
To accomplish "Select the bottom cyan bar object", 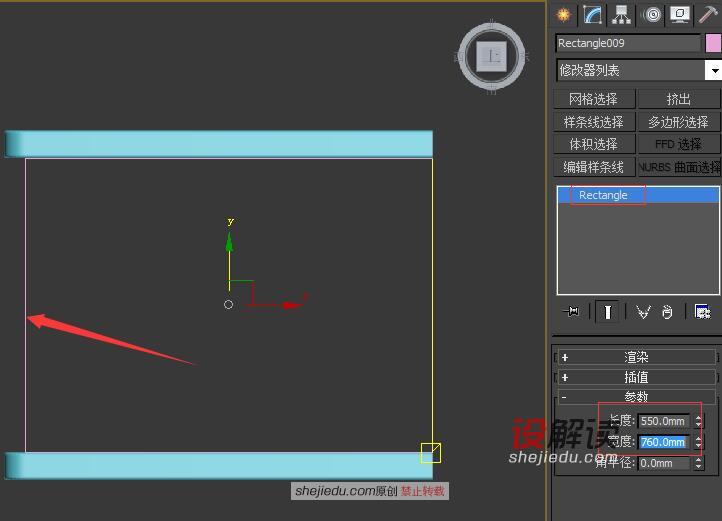I will (219, 466).
